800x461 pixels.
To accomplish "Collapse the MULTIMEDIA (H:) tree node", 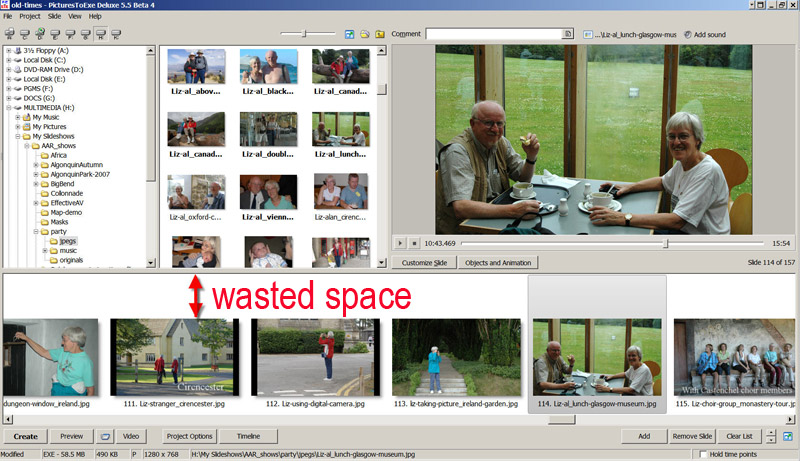I will [x=9, y=106].
